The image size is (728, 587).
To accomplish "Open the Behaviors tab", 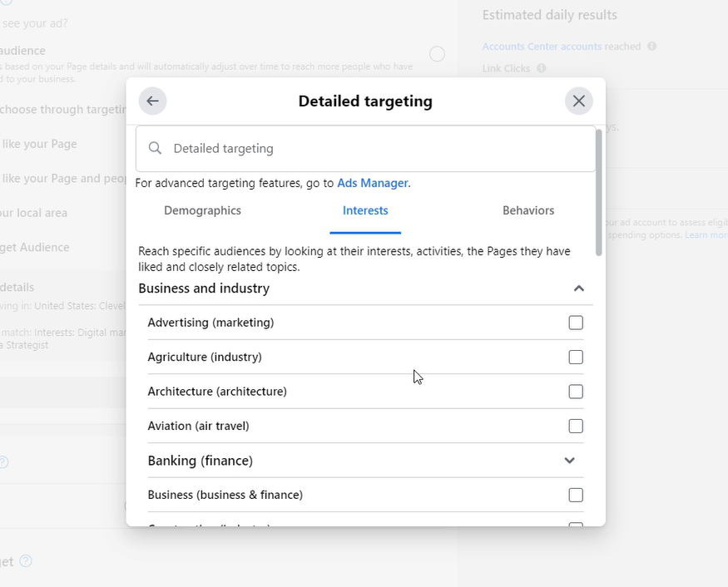I will (x=528, y=210).
